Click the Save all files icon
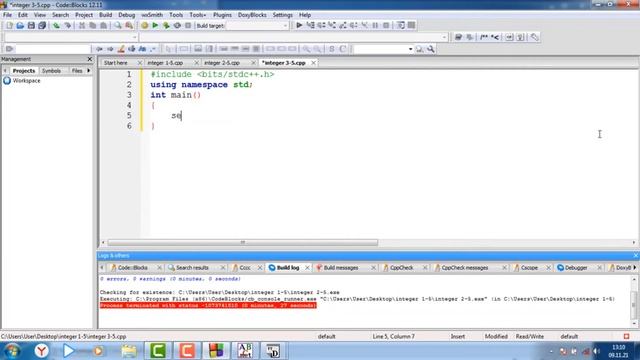This screenshot has width=640, height=360. 42,25
